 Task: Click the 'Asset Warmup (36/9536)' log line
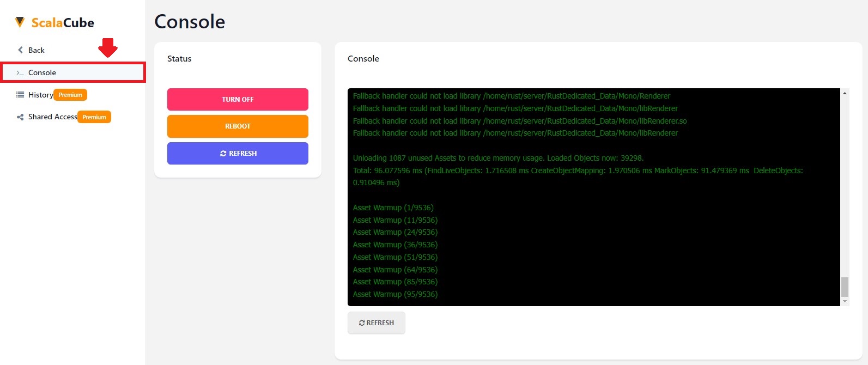[x=395, y=245]
